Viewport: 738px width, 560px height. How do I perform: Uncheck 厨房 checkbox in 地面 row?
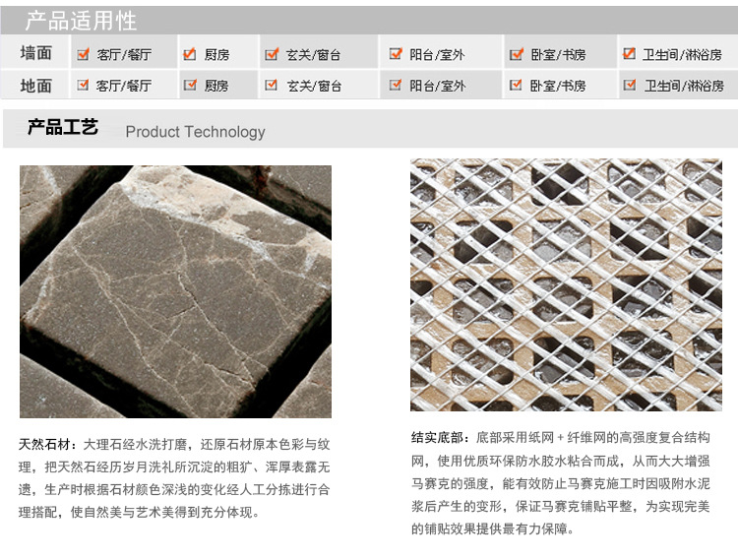pos(190,85)
